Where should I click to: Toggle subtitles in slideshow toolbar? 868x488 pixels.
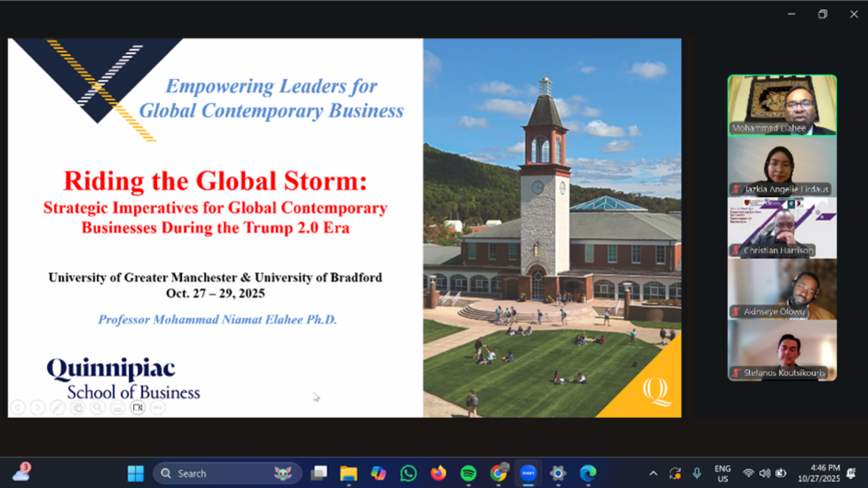pyautogui.click(x=118, y=407)
